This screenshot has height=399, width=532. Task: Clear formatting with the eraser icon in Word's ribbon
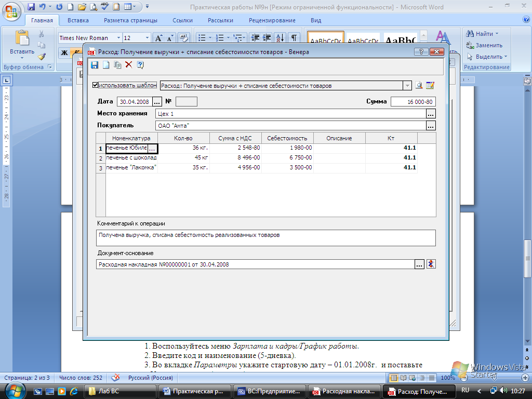coord(183,37)
